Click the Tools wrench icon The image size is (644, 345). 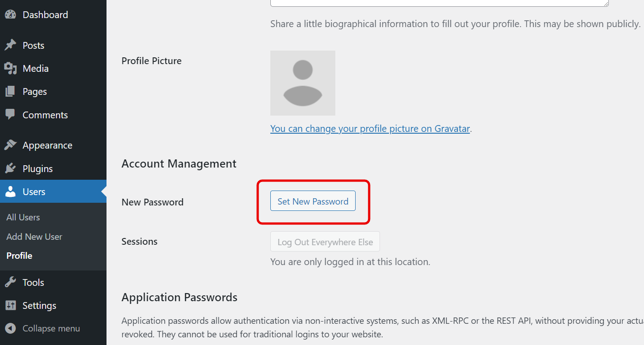tap(10, 282)
